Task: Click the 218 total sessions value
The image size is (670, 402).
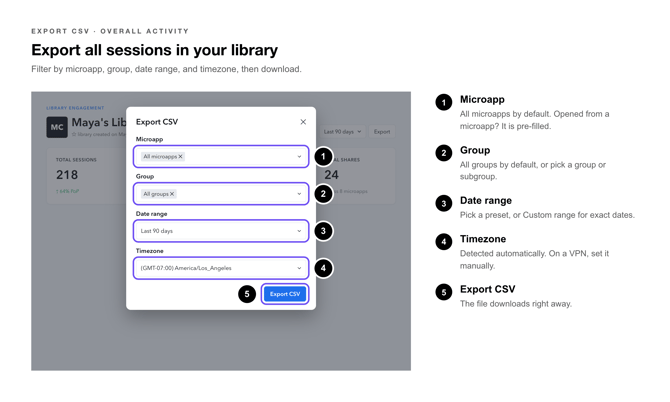Action: (x=67, y=175)
